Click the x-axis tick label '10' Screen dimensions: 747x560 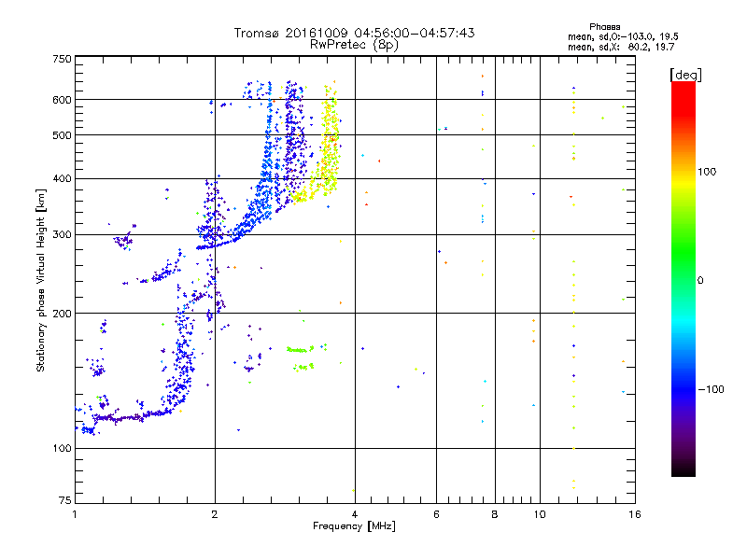click(540, 514)
